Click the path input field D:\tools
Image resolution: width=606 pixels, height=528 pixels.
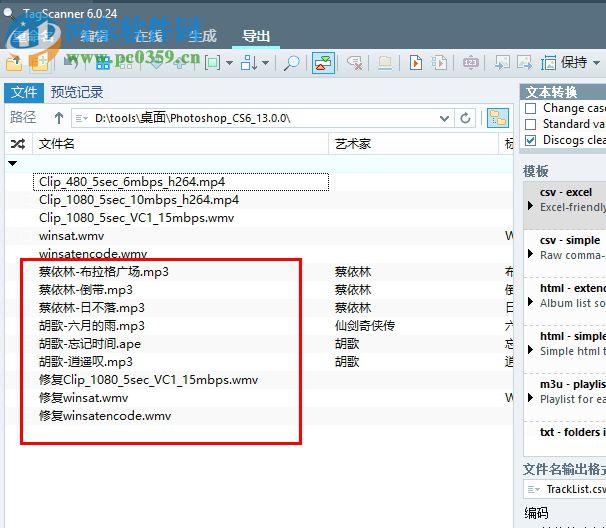click(x=263, y=118)
